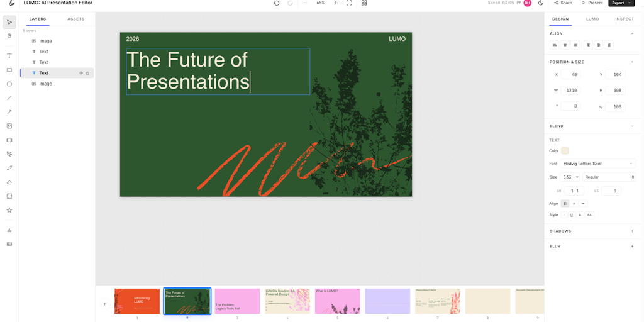Toggle dark mode with the moon icon
Image resolution: width=644 pixels, height=322 pixels.
[x=541, y=3]
